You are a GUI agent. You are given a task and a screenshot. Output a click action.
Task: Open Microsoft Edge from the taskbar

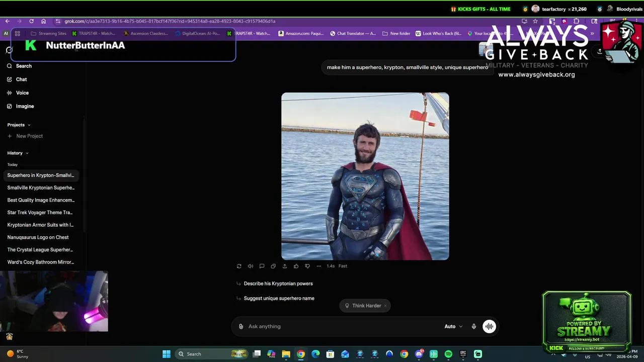coord(315,354)
